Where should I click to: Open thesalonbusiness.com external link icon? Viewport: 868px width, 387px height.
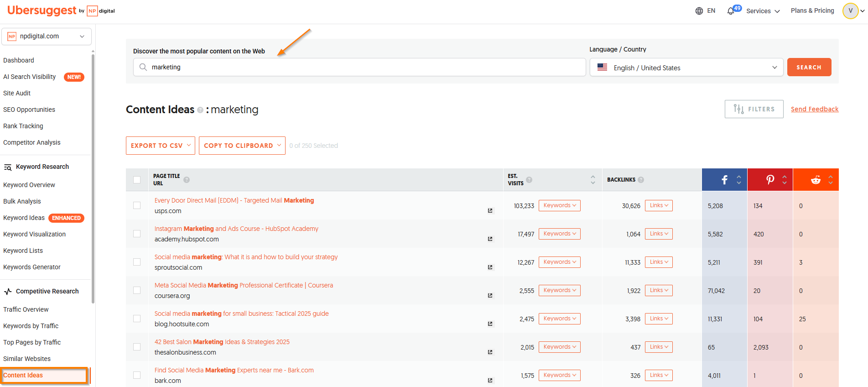[490, 352]
